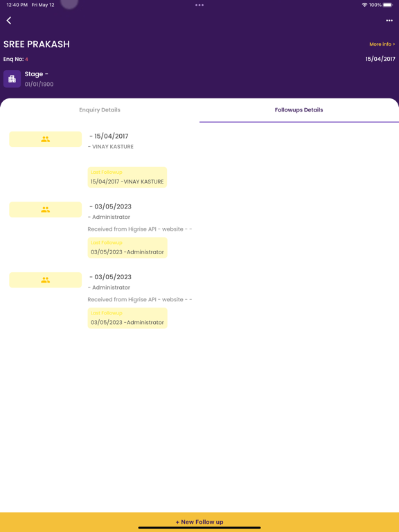This screenshot has width=399, height=532.
Task: Tap the - VINAY KASTURE name under 15/04/2017
Action: [111, 147]
